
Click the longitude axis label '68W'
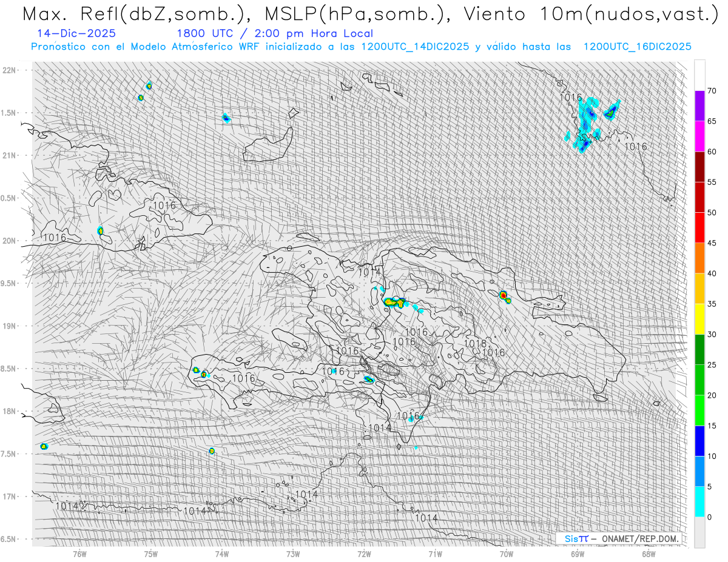pyautogui.click(x=648, y=554)
